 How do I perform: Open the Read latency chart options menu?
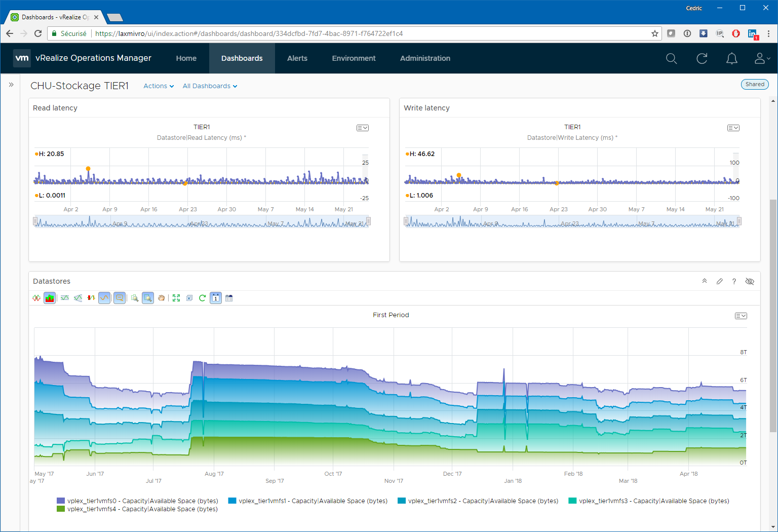click(x=362, y=128)
